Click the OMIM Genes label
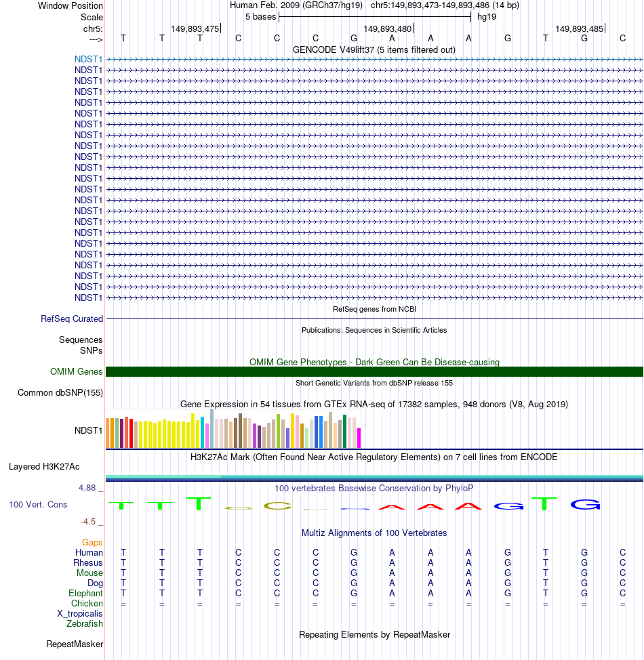The height and width of the screenshot is (660, 644). pos(76,371)
